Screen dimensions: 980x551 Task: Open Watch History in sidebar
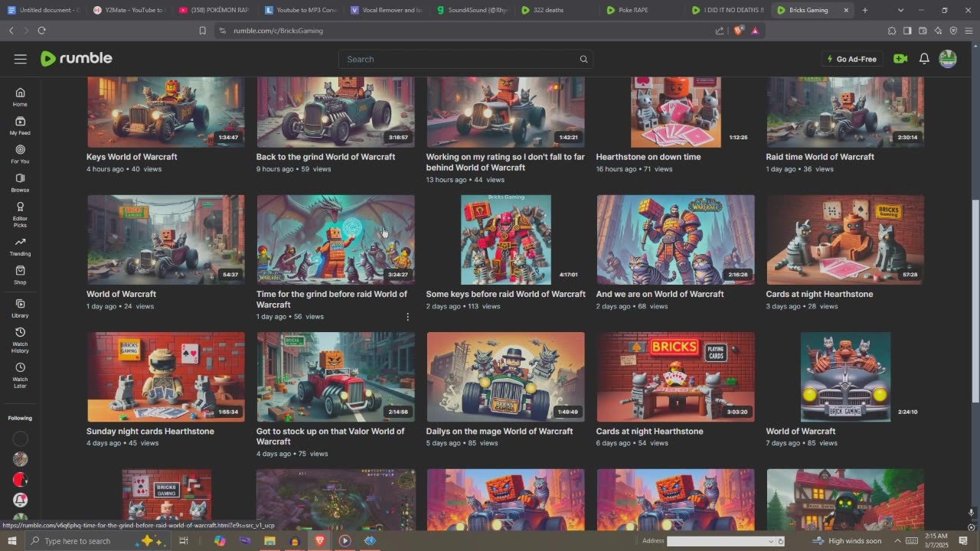pos(20,340)
